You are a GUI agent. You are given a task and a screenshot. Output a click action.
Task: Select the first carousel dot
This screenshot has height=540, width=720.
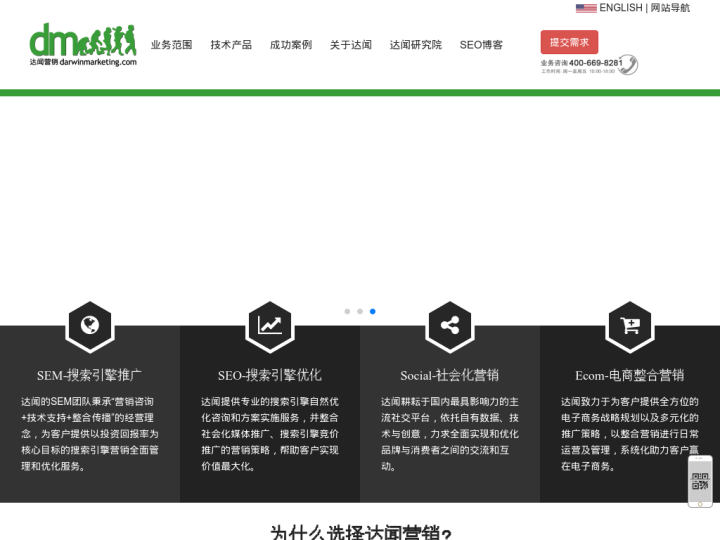click(347, 311)
